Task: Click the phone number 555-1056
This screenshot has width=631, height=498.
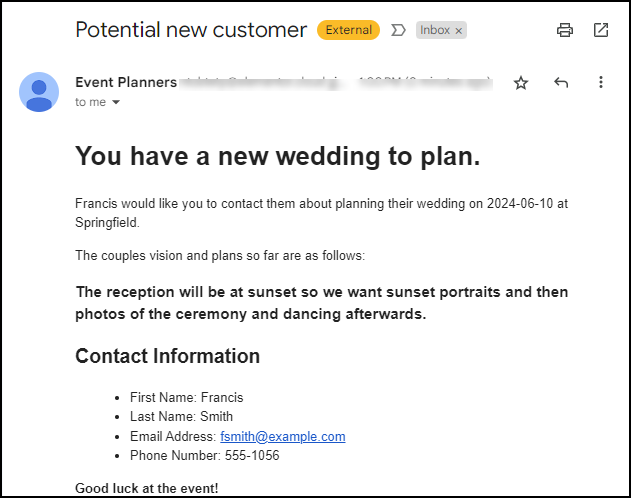Action: pos(252,455)
